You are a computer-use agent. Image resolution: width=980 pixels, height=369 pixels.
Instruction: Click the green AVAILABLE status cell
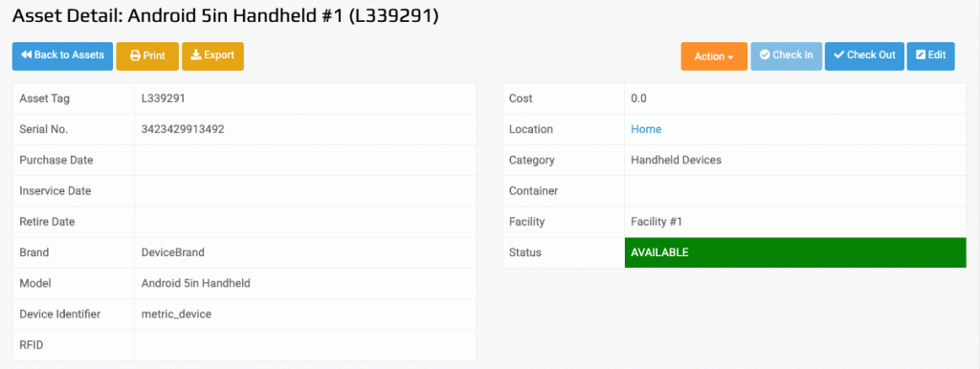click(795, 253)
